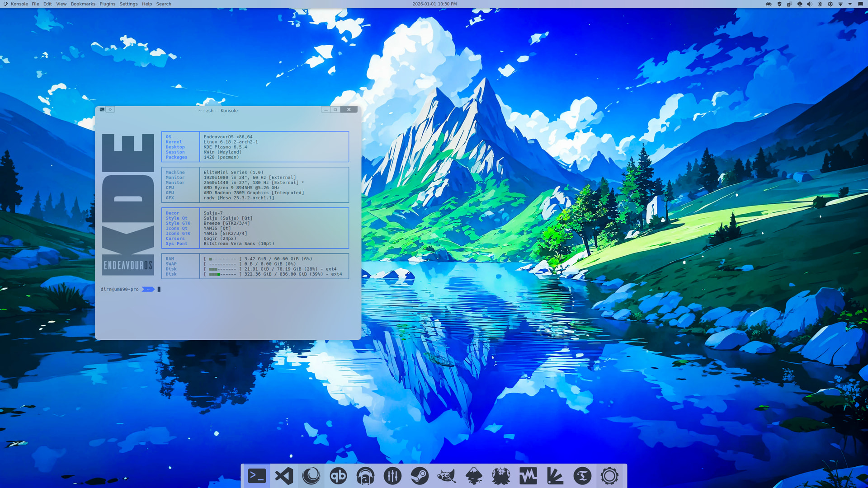Launch Inkscape from the dock
Image resolution: width=868 pixels, height=488 pixels.
pyautogui.click(x=474, y=476)
